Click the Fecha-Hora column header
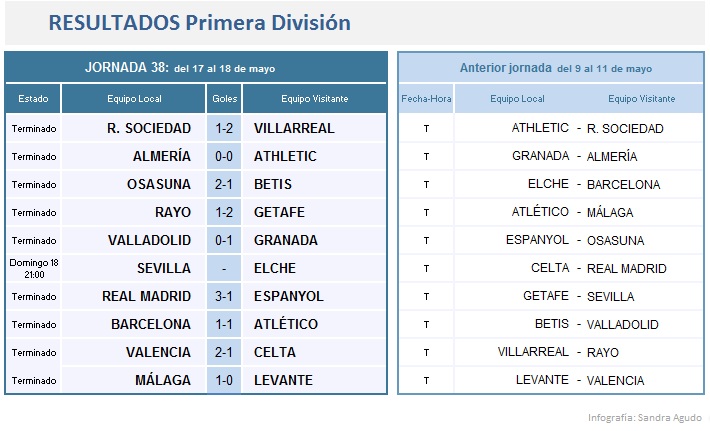This screenshot has width=710, height=431. point(426,99)
